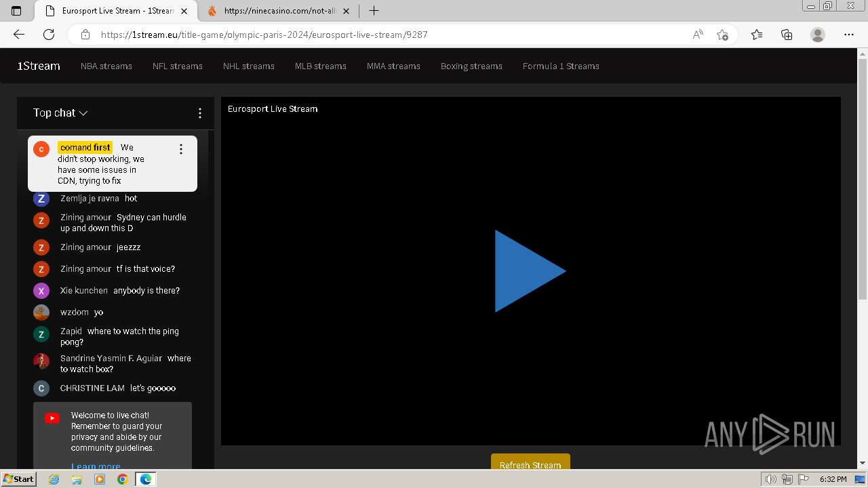The image size is (868, 488).
Task: Click comand first avatar in pinned message
Action: tap(41, 149)
